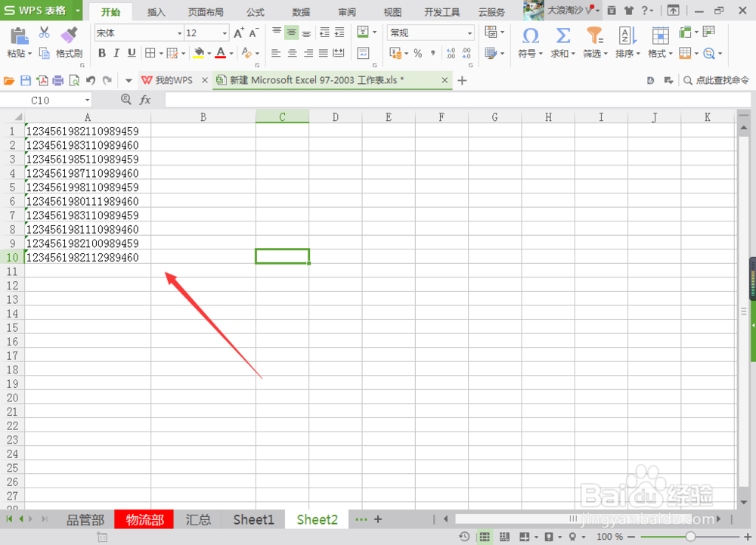Click merge and center icon

coord(363,33)
